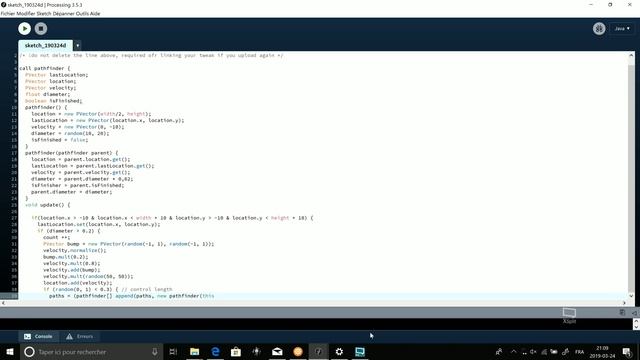The image size is (640, 360).
Task: Open the Aide menu
Action: click(x=95, y=13)
